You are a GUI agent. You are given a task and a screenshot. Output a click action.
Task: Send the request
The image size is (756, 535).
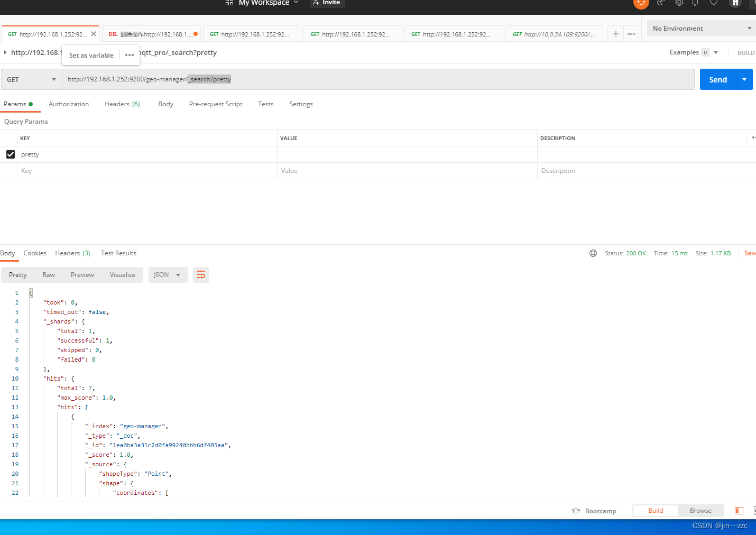[x=718, y=79]
